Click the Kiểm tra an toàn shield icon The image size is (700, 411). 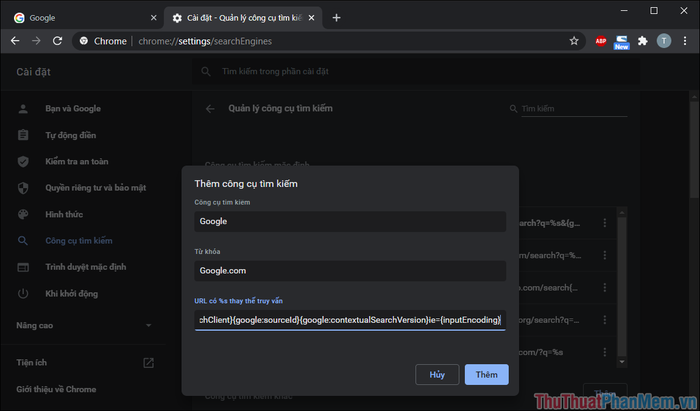(x=23, y=162)
